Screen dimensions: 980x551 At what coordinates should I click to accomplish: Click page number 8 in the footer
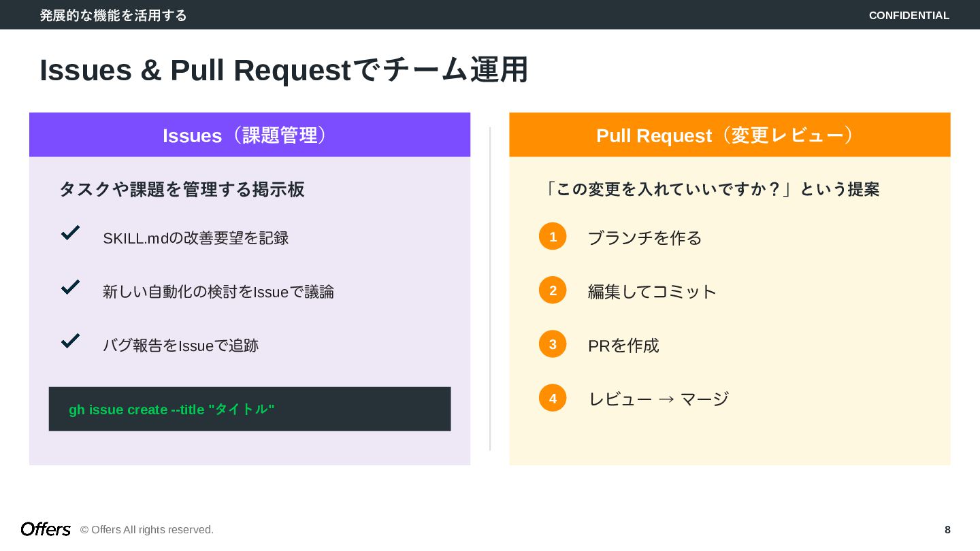(x=947, y=530)
